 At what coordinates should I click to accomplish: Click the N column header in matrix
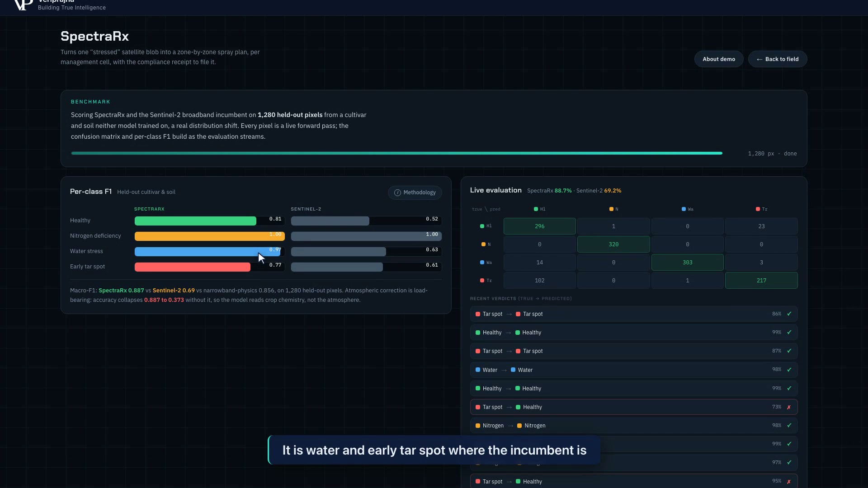click(x=613, y=209)
